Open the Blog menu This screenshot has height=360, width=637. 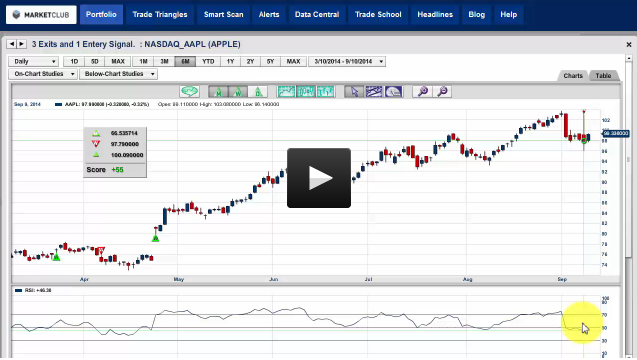click(477, 15)
